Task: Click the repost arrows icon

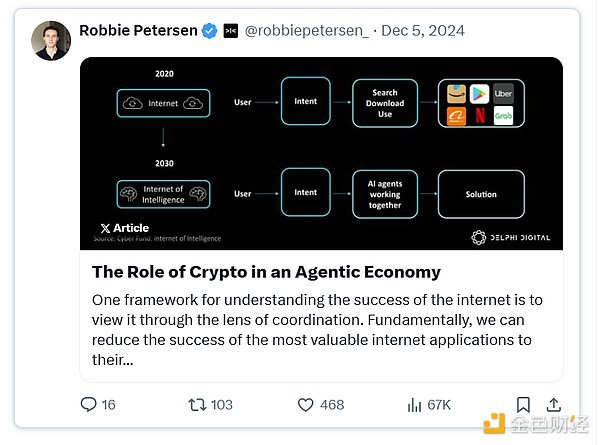Action: tap(197, 404)
